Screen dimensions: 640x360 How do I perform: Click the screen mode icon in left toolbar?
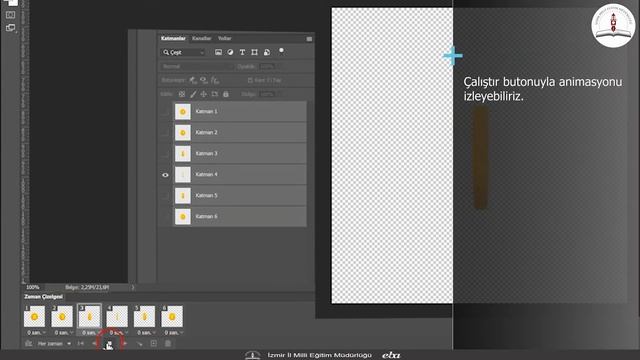pyautogui.click(x=10, y=28)
